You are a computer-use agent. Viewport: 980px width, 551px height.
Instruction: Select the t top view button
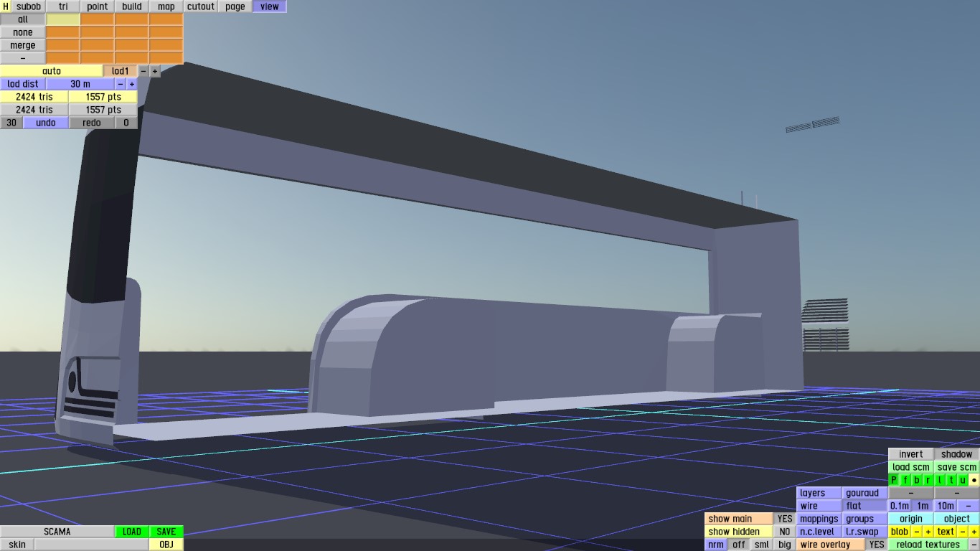951,480
